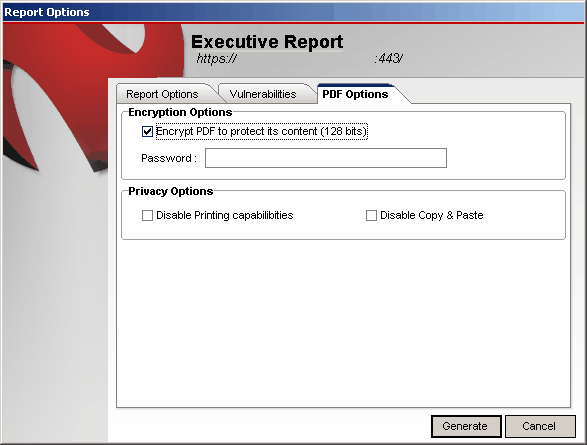Click the 'Disable Printing capabilibities' label text
Image resolution: width=587 pixels, height=445 pixels.
coord(225,215)
